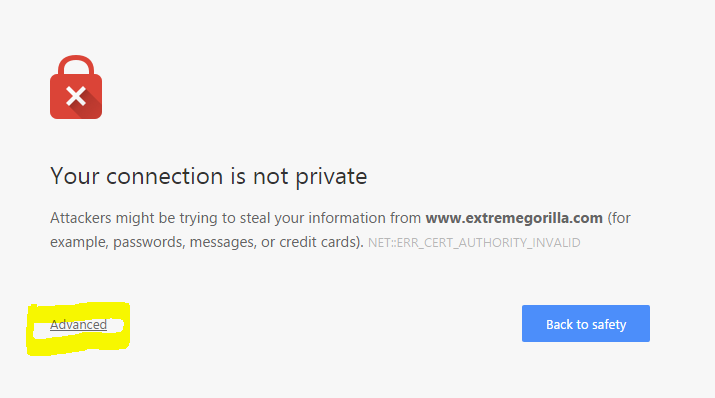Click the "(for" text after the domain

click(619, 218)
